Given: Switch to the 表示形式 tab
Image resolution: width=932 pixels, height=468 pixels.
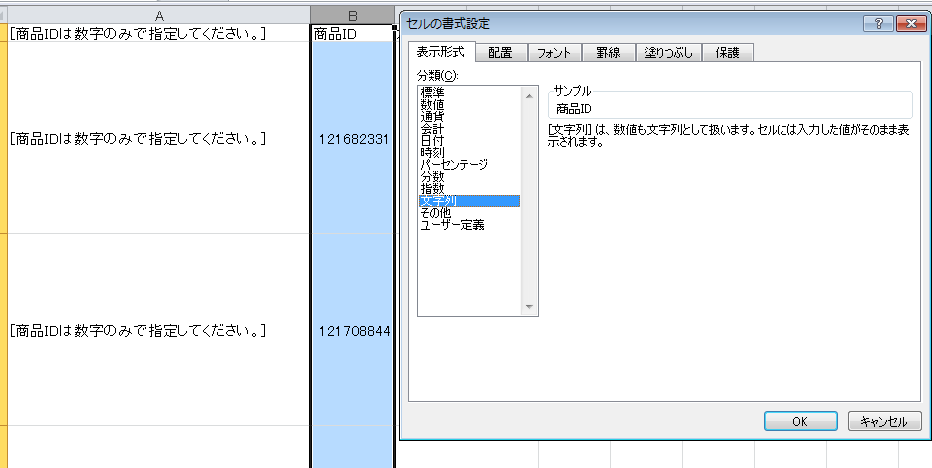Looking at the screenshot, I should click(441, 52).
